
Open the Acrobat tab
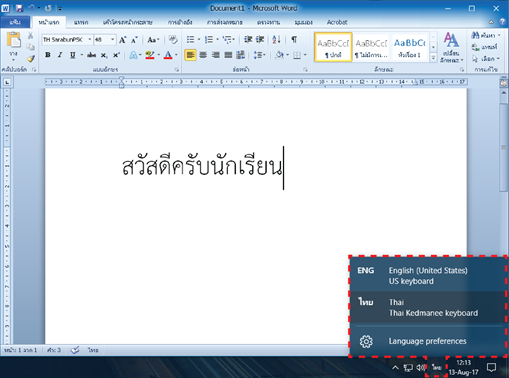(337, 22)
